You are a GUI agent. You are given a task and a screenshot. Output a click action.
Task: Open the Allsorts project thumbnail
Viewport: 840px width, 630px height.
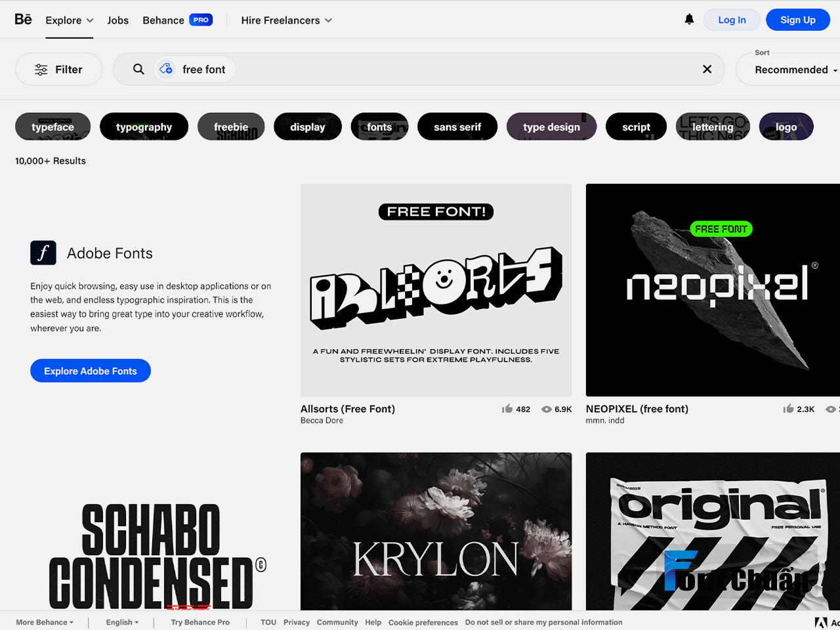(x=436, y=290)
